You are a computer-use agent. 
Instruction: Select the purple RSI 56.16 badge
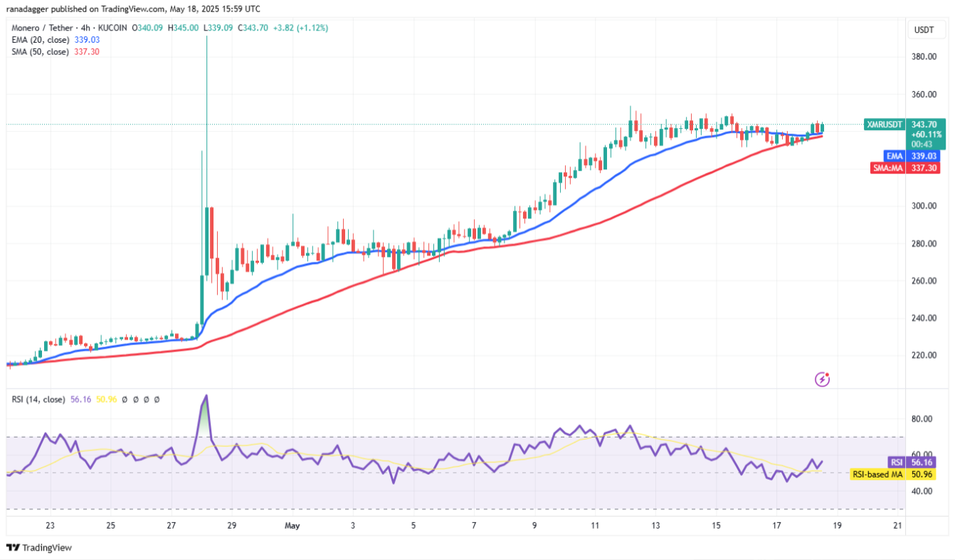[911, 462]
